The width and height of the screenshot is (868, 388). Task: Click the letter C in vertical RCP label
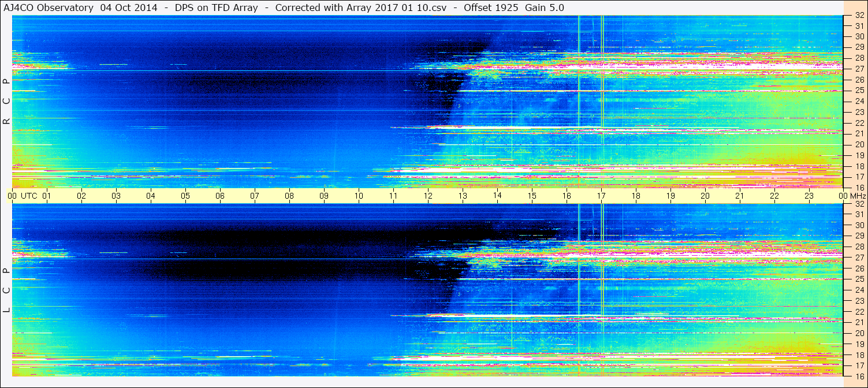tap(6, 102)
